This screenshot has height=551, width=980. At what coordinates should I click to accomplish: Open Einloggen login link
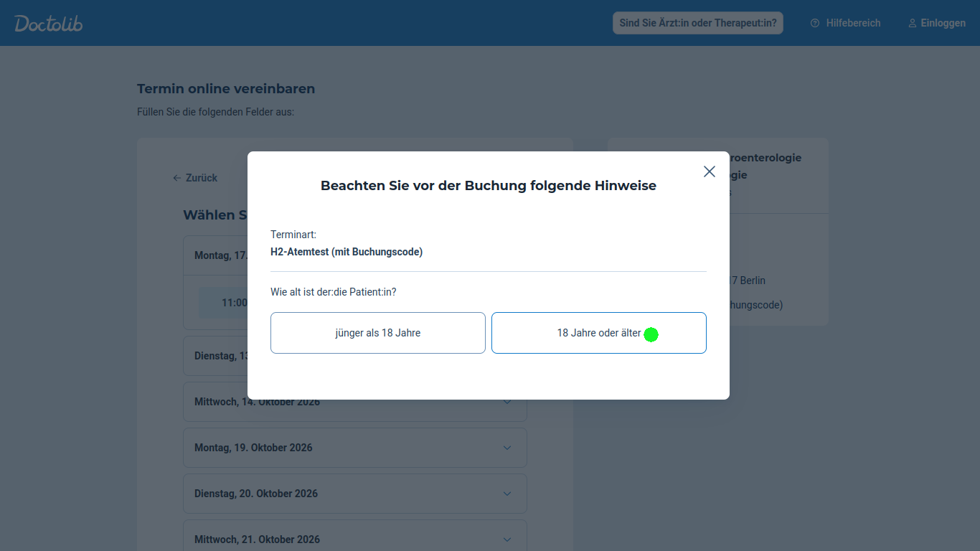(x=937, y=23)
